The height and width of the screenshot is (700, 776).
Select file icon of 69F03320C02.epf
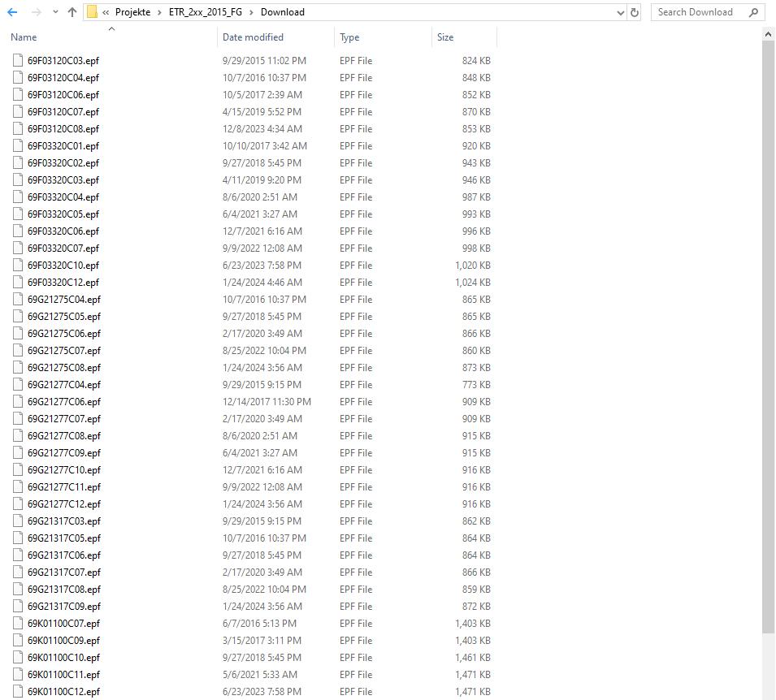18,162
